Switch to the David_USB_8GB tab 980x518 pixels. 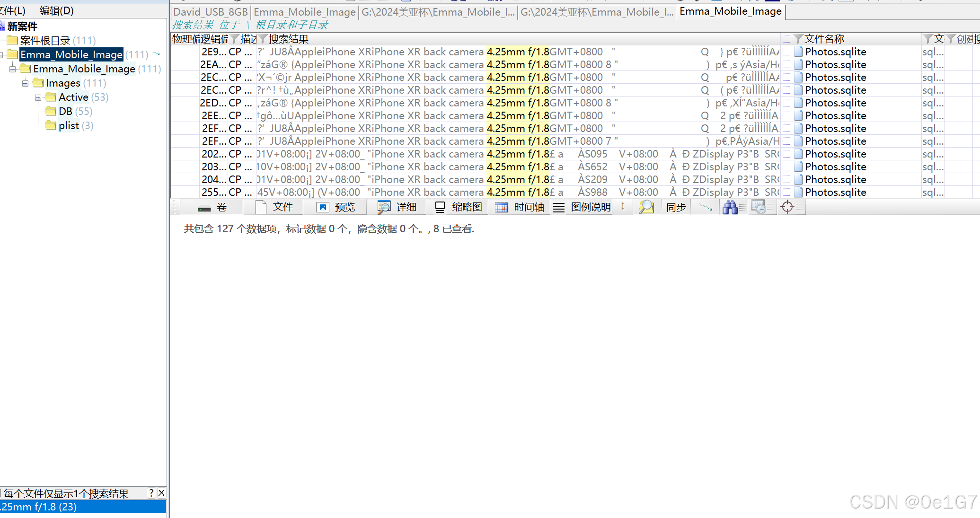point(211,12)
